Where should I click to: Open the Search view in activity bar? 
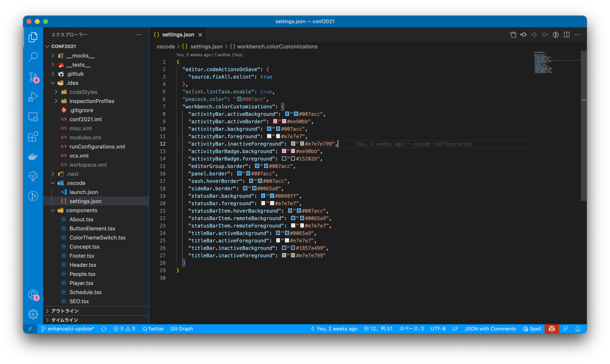[x=33, y=57]
